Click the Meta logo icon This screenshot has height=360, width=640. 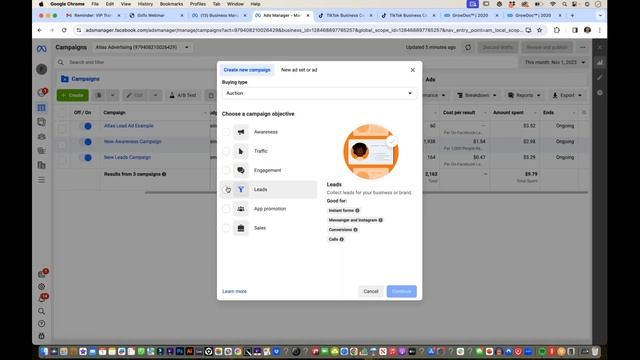(42, 49)
